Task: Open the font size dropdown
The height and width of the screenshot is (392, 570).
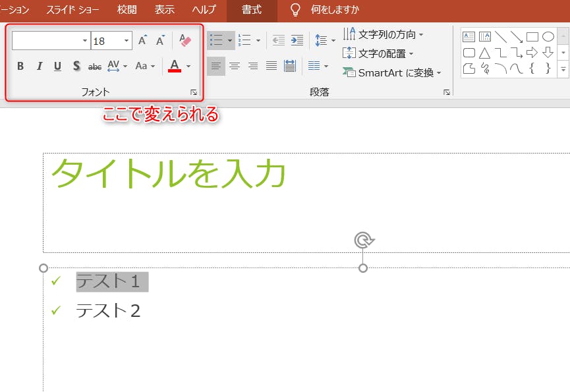Action: pos(127,41)
